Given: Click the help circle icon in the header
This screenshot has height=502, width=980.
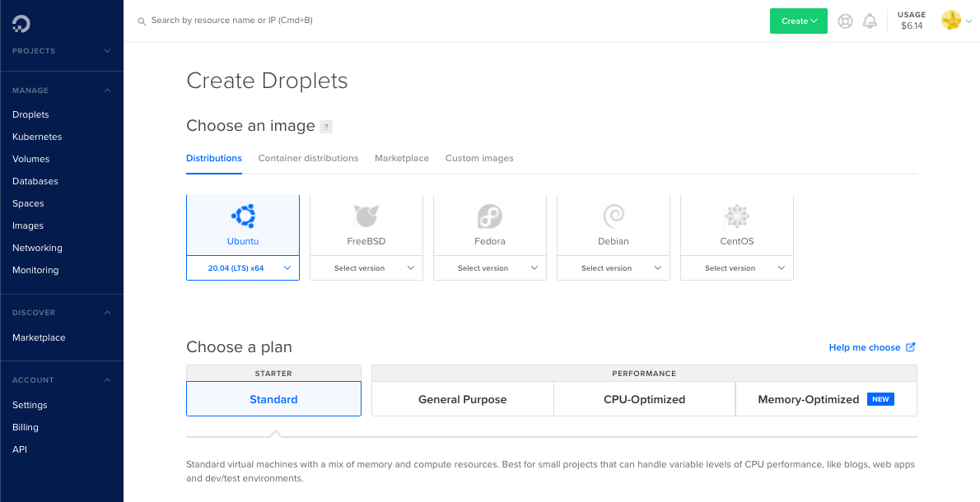Looking at the screenshot, I should click(845, 21).
